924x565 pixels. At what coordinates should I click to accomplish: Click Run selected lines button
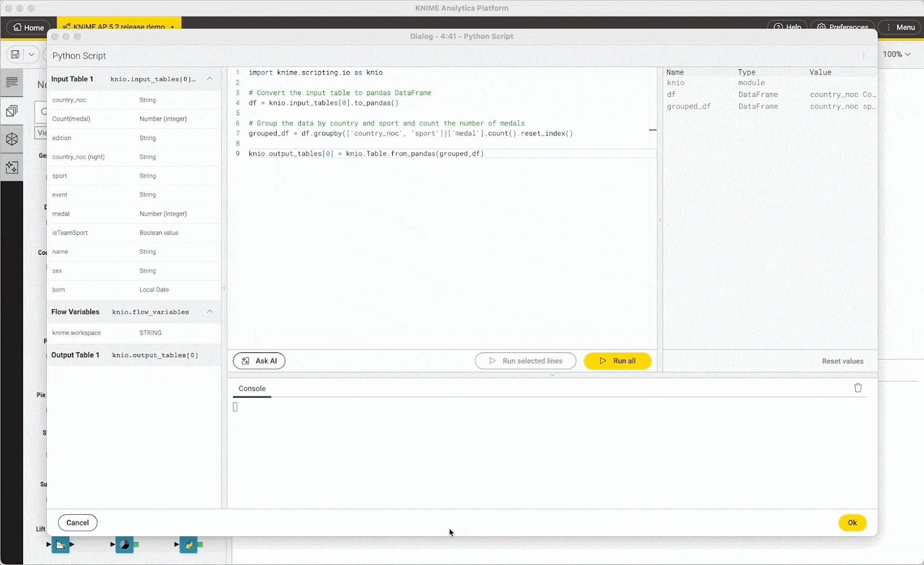click(x=526, y=360)
